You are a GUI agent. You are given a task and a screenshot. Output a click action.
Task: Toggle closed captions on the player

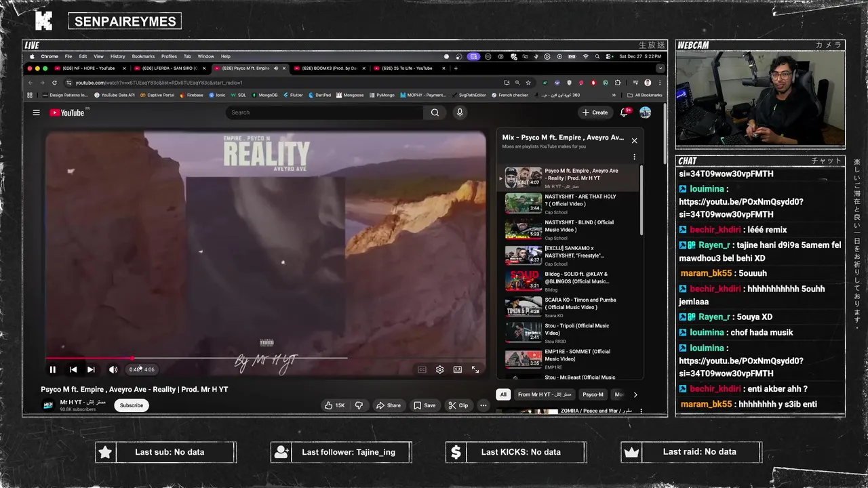coord(422,369)
